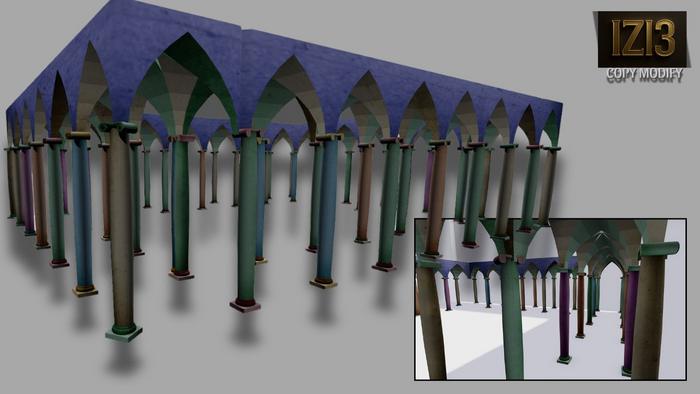Viewport: 700px width, 394px height.
Task: Click the gold IZI3 logo
Action: 642,39
